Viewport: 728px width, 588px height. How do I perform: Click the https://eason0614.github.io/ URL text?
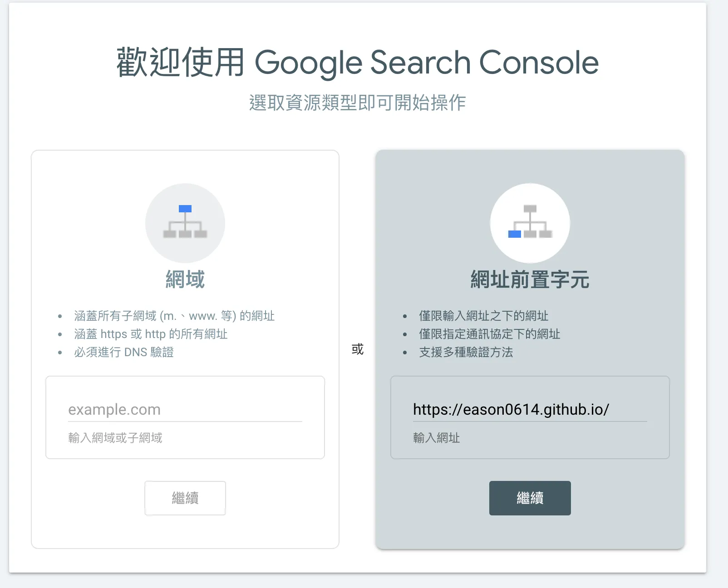pyautogui.click(x=511, y=409)
